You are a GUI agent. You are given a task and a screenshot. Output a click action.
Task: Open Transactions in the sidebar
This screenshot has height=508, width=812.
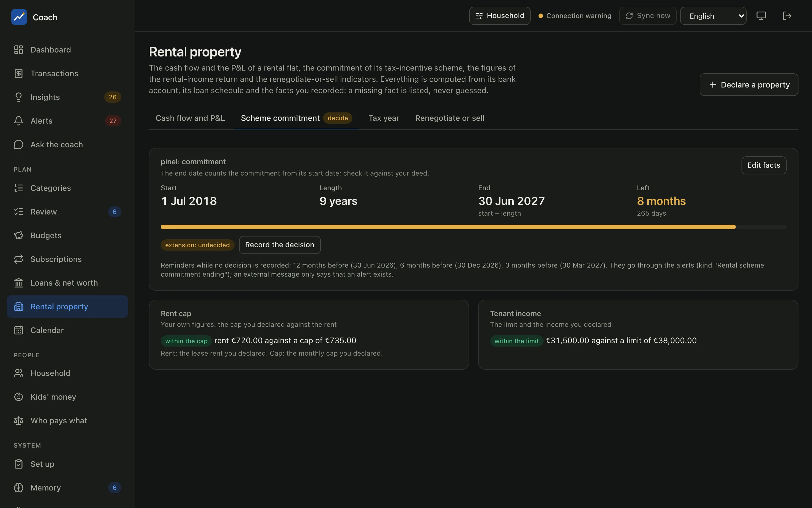tap(67, 73)
